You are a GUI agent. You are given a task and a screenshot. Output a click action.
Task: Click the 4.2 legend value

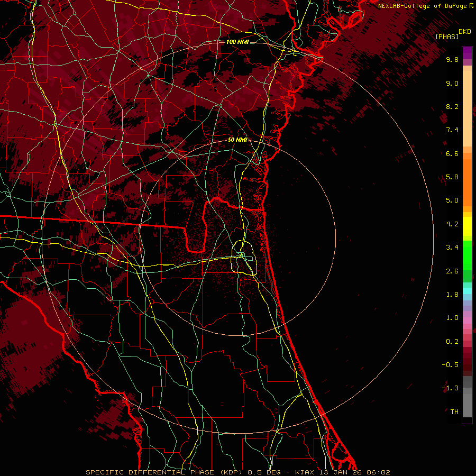(452, 224)
